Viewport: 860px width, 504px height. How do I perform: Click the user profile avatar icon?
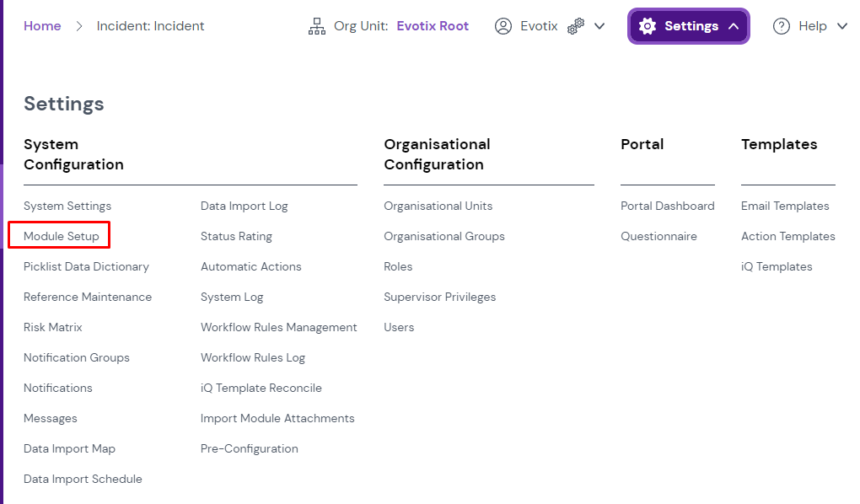point(503,26)
